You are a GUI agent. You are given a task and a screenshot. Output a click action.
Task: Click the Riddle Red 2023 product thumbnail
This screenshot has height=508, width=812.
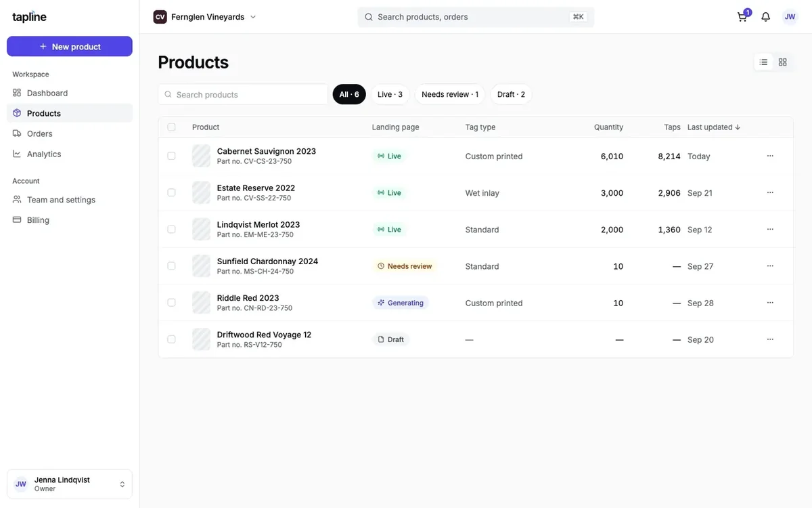(202, 303)
